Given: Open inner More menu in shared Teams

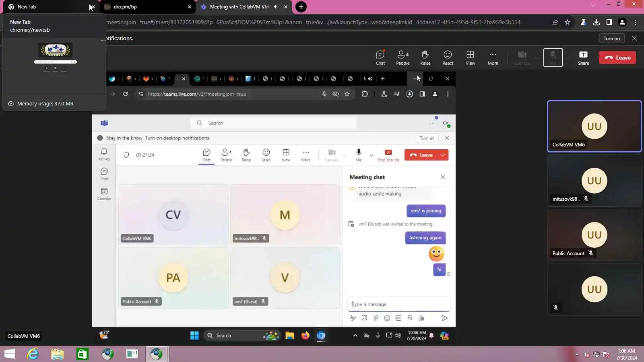Looking at the screenshot, I should (306, 155).
